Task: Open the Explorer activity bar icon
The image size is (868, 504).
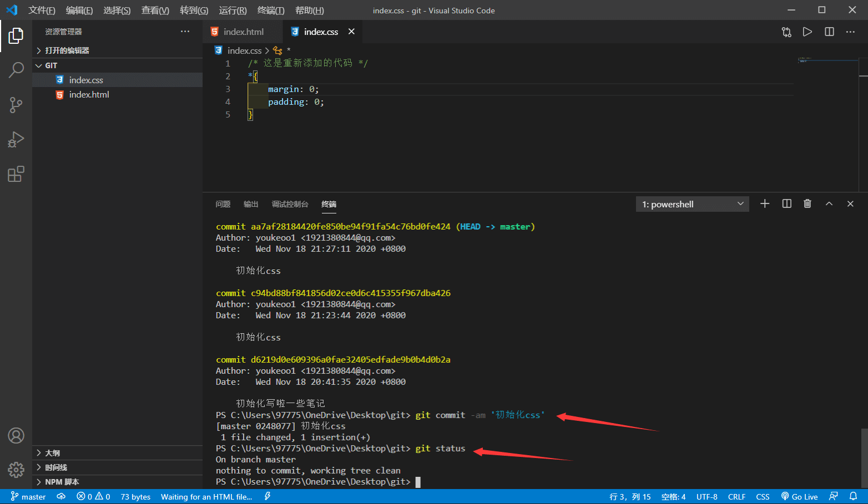Action: [x=16, y=36]
